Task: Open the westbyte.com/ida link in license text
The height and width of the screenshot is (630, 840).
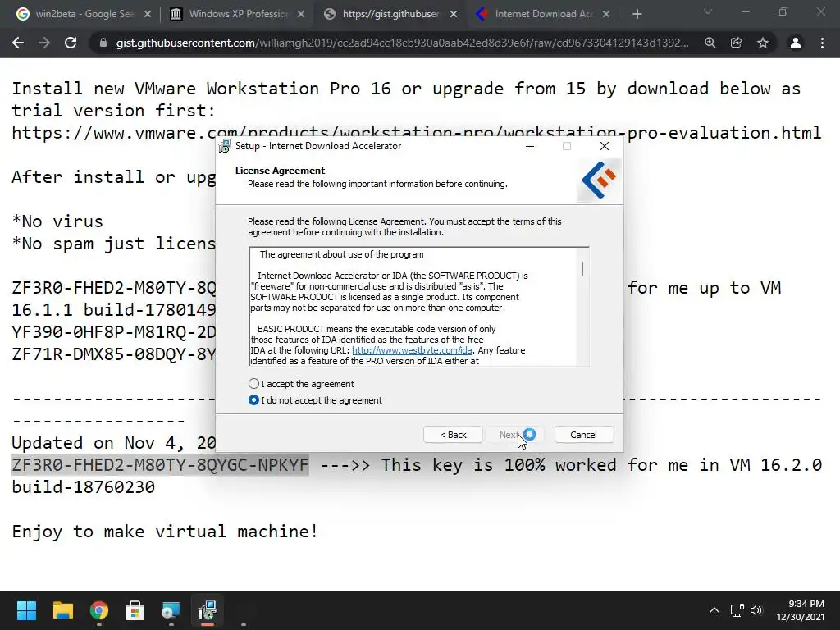Action: pos(412,350)
